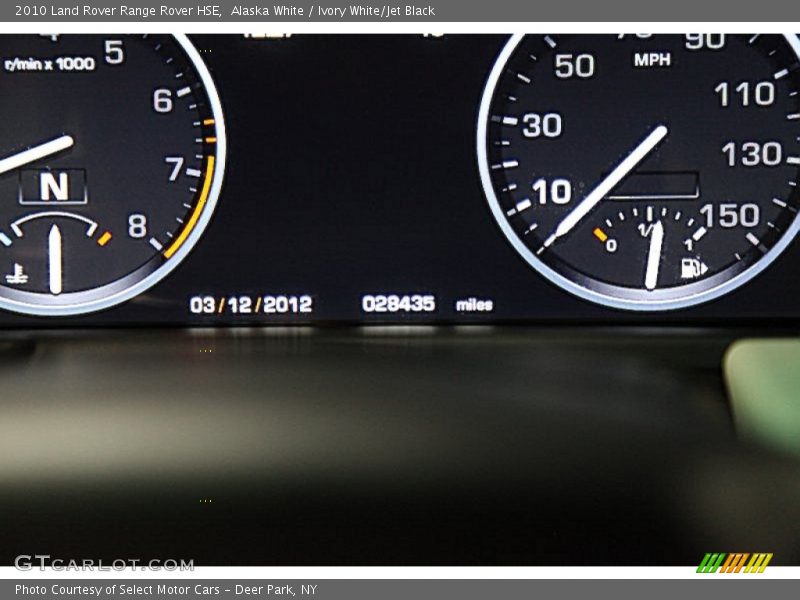Click the N gear indicator box
The image size is (800, 600).
(53, 187)
